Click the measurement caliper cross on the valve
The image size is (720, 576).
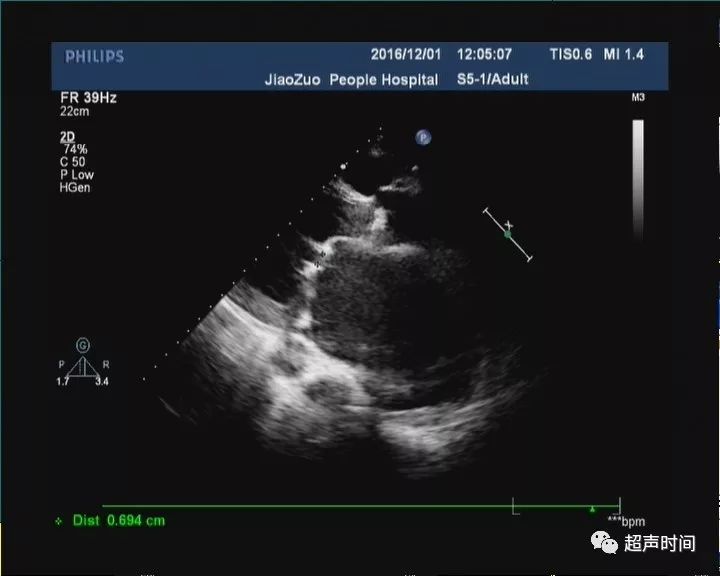click(x=322, y=254)
